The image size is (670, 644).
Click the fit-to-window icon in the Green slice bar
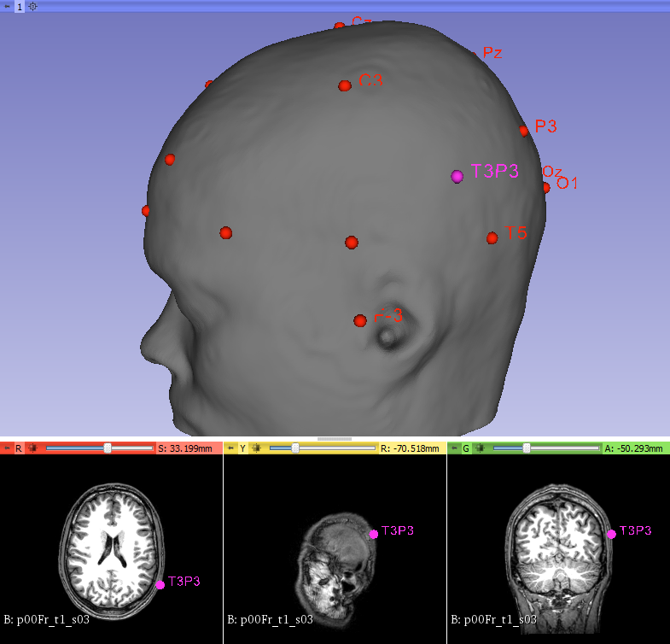tap(481, 448)
